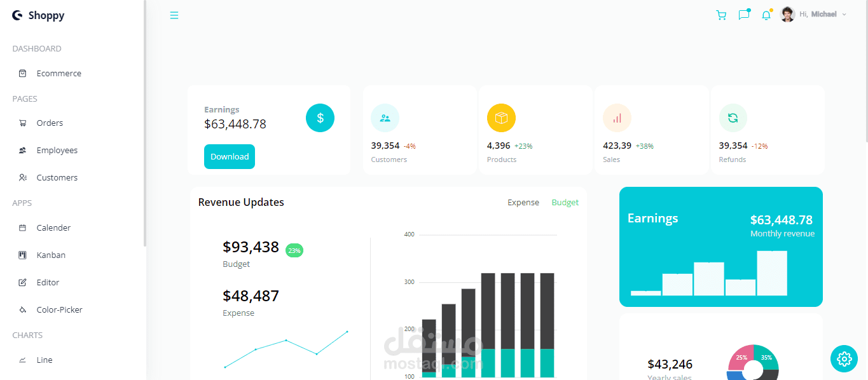Click the Shoppy brand name

pyautogui.click(x=46, y=15)
